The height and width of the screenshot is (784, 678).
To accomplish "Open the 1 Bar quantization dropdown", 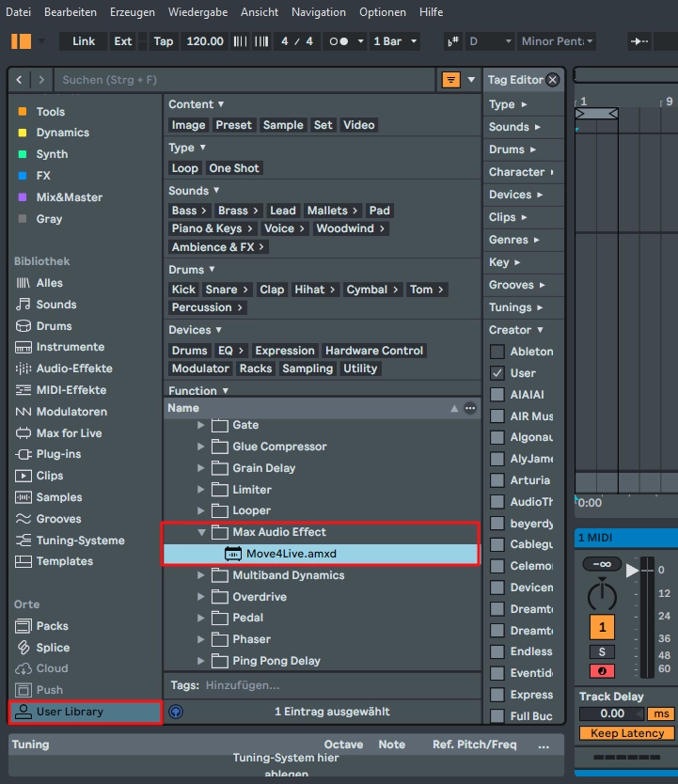I will [x=395, y=41].
